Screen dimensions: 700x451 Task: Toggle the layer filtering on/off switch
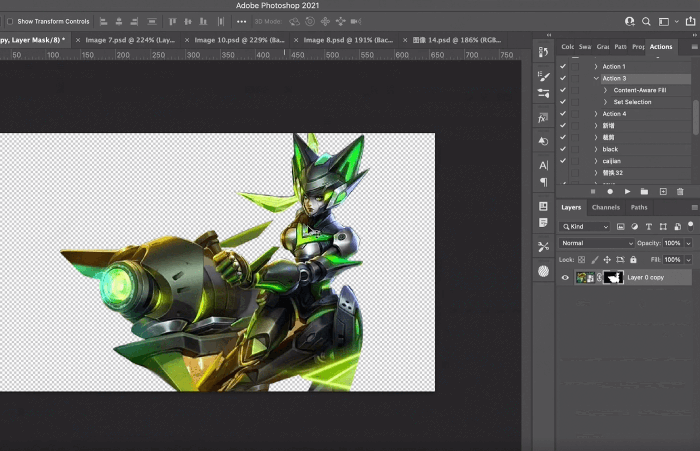pyautogui.click(x=691, y=226)
